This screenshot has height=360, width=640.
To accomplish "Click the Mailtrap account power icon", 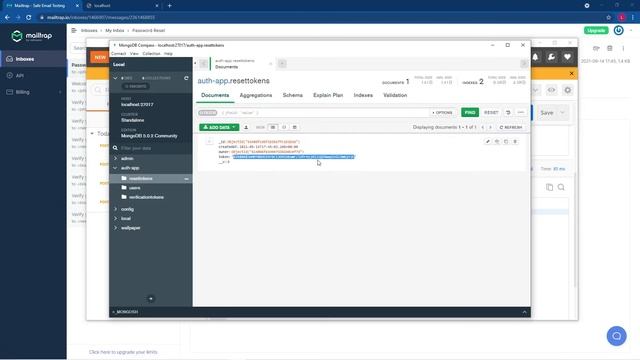I will pyautogui.click(x=618, y=30).
